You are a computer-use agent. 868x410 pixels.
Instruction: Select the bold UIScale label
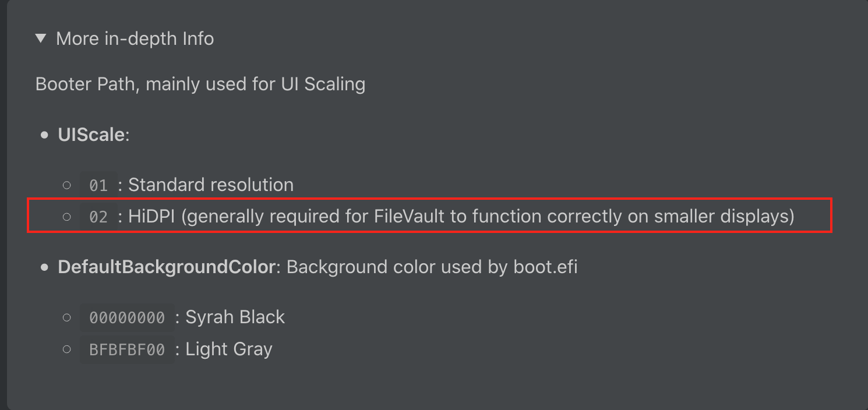(91, 135)
